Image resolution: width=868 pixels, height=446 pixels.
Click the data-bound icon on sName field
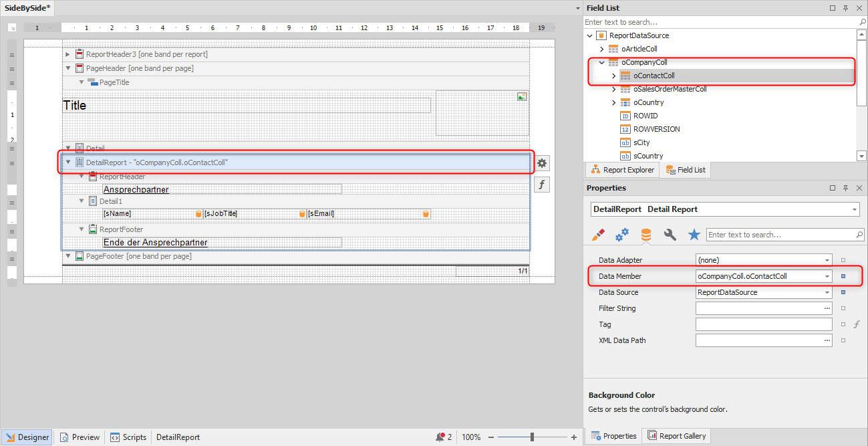click(x=198, y=214)
